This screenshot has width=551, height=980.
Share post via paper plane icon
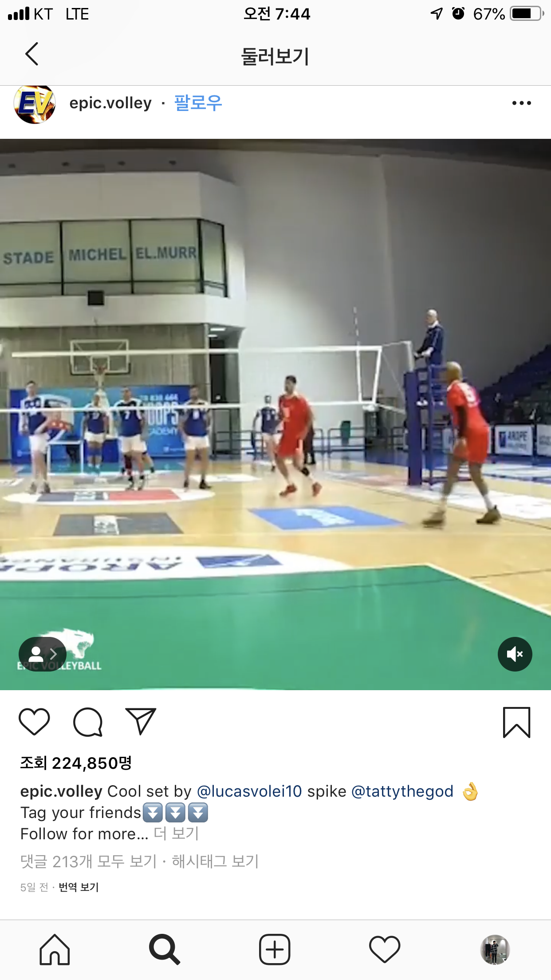[141, 721]
